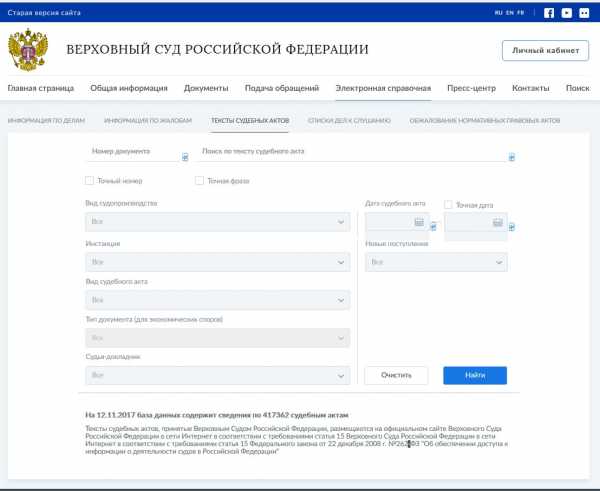Viewport: 600px width, 491px height.
Task: Enable the Точный номер checkbox
Action: click(x=89, y=181)
